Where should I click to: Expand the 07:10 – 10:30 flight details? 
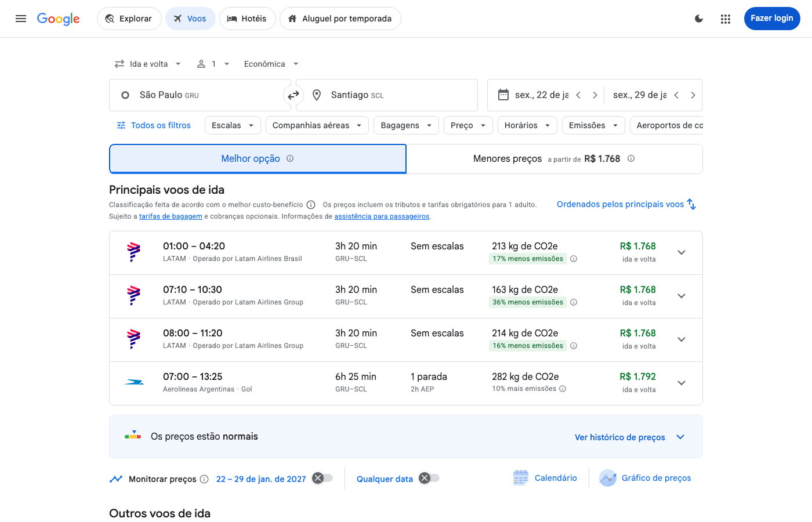click(x=681, y=296)
